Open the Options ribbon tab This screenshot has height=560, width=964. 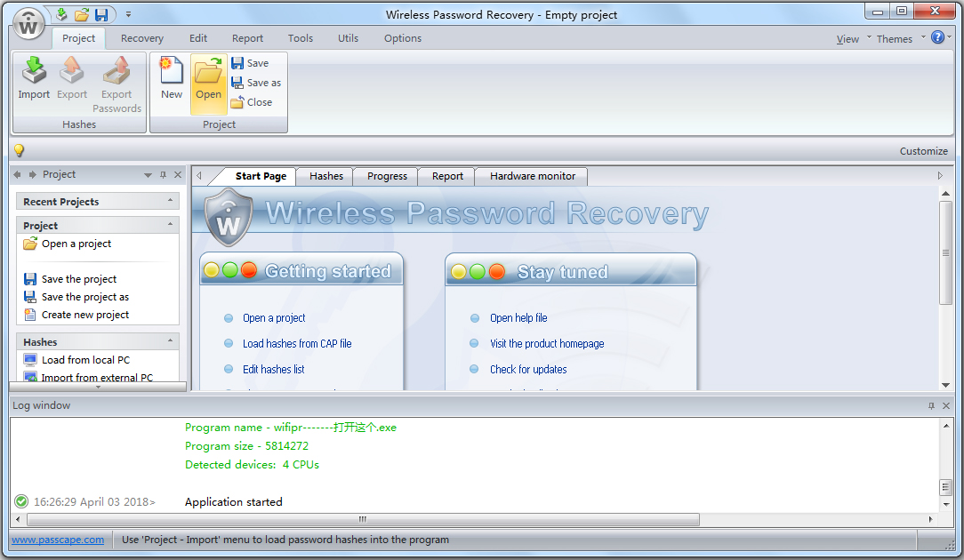tap(403, 38)
